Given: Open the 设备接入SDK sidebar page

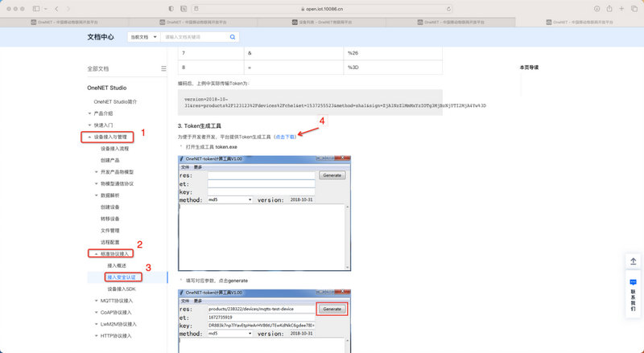Looking at the screenshot, I should tap(124, 288).
